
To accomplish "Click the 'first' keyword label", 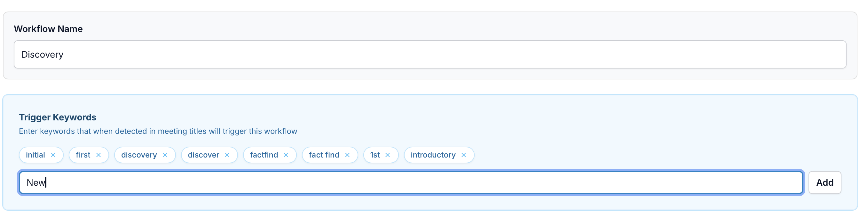I will (83, 155).
